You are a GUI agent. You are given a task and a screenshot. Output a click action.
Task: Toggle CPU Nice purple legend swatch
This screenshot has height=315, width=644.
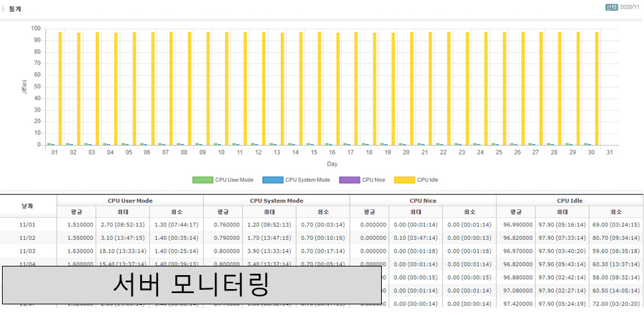tap(349, 180)
